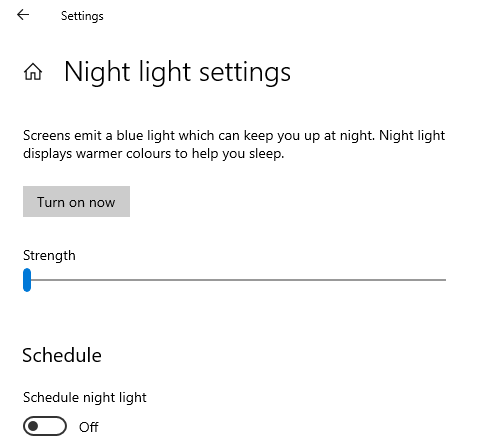Click the Off label beside the schedule switch
Screen dimensions: 491x441
[x=89, y=427]
